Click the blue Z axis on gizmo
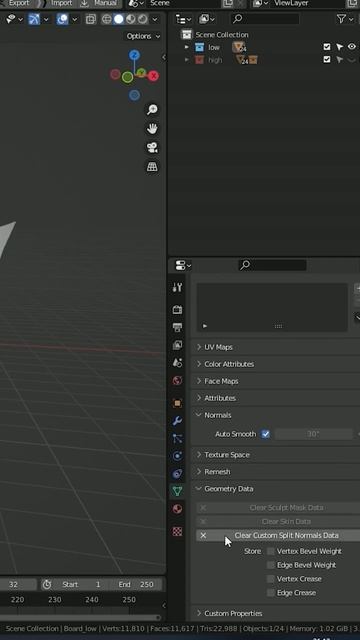 click(134, 55)
